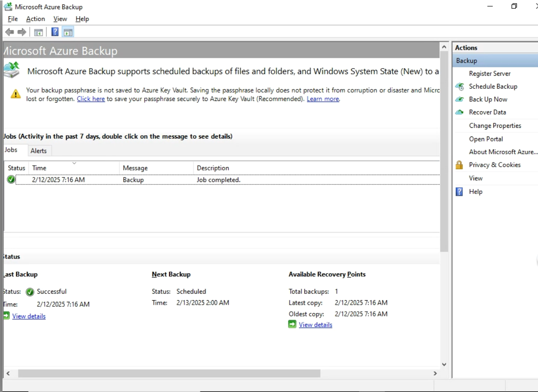This screenshot has width=538, height=392.
Task: Open View details under Available Recovery Points
Action: pyautogui.click(x=316, y=325)
